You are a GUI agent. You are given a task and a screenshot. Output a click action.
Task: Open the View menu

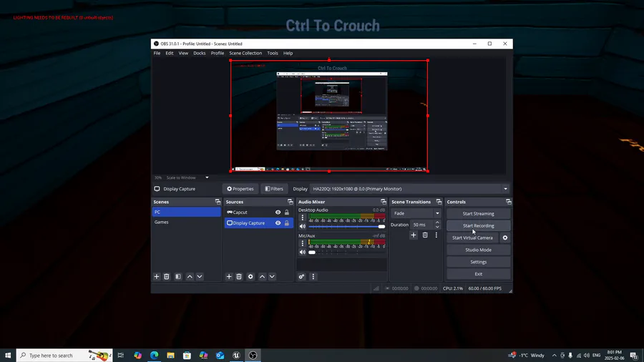click(183, 53)
